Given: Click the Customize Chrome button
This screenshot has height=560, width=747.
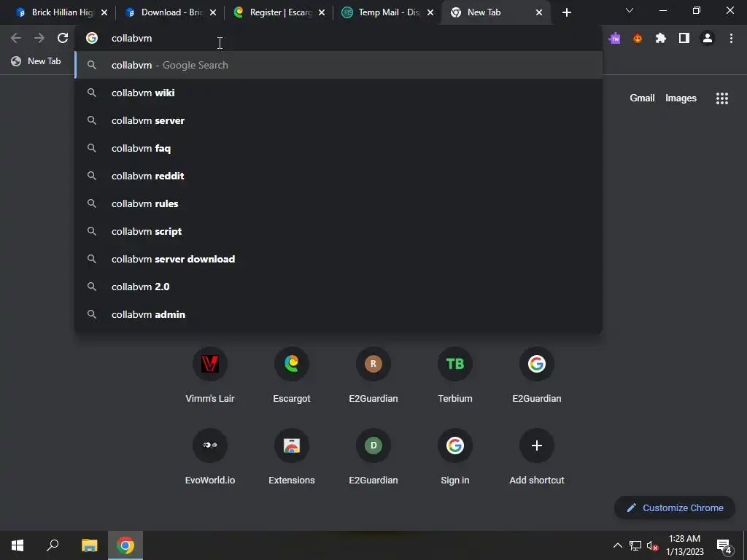Looking at the screenshot, I should pos(675,507).
